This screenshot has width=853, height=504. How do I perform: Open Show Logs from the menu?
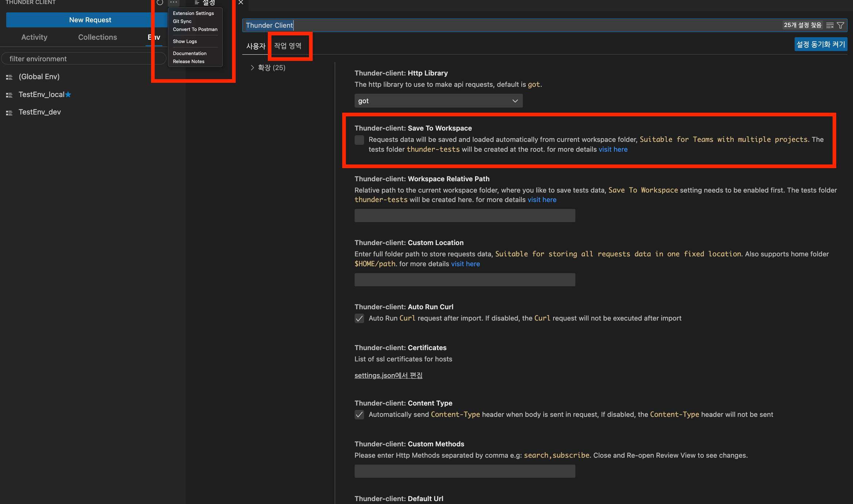tap(185, 41)
